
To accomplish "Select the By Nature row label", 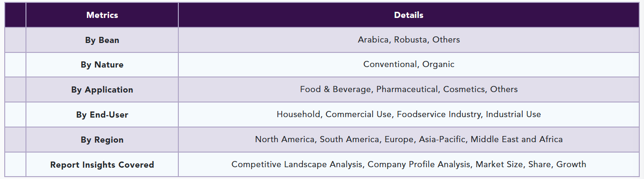I will tap(102, 65).
